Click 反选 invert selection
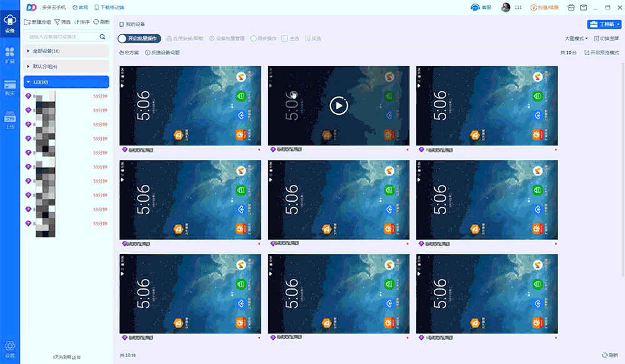625x364 pixels. (x=313, y=39)
